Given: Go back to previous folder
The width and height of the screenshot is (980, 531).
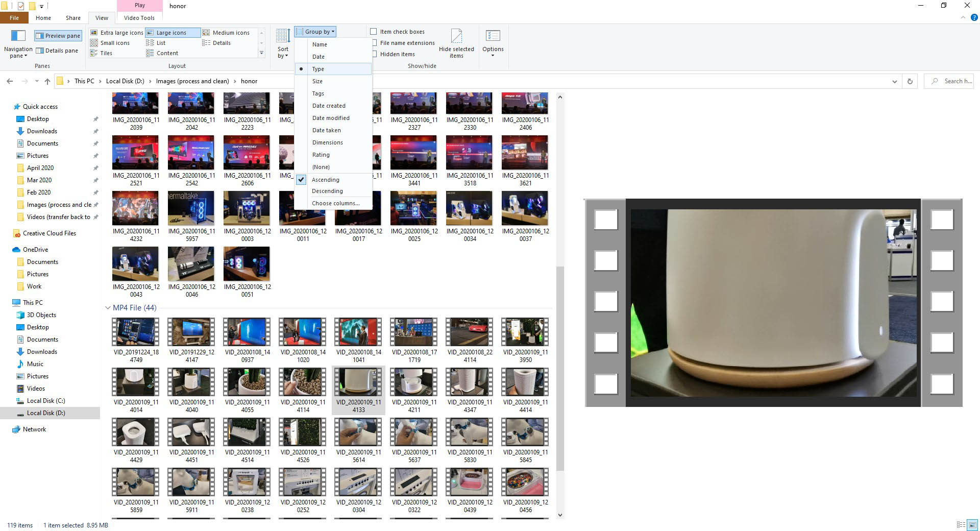Looking at the screenshot, I should (x=10, y=81).
